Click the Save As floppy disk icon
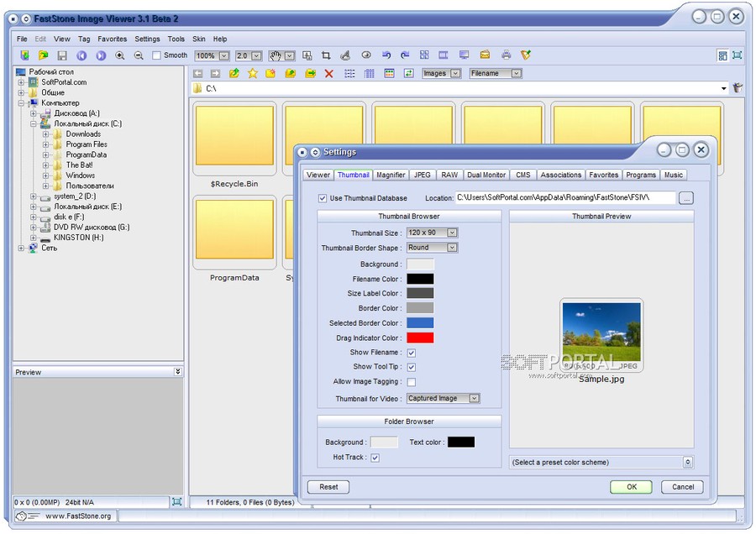 62,55
